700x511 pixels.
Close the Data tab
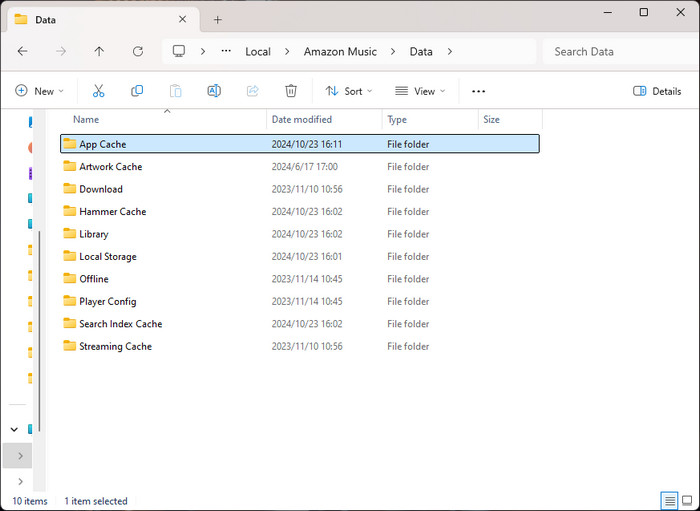click(x=183, y=19)
